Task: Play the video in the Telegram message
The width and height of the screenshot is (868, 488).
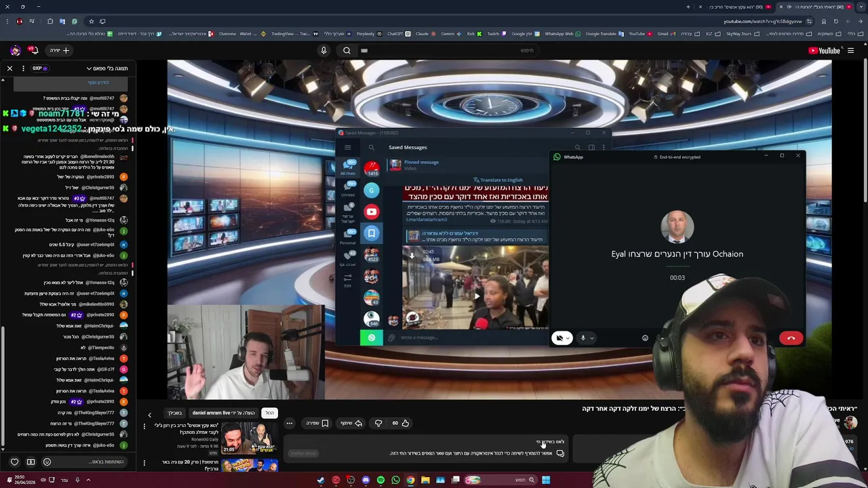Action: (477, 296)
